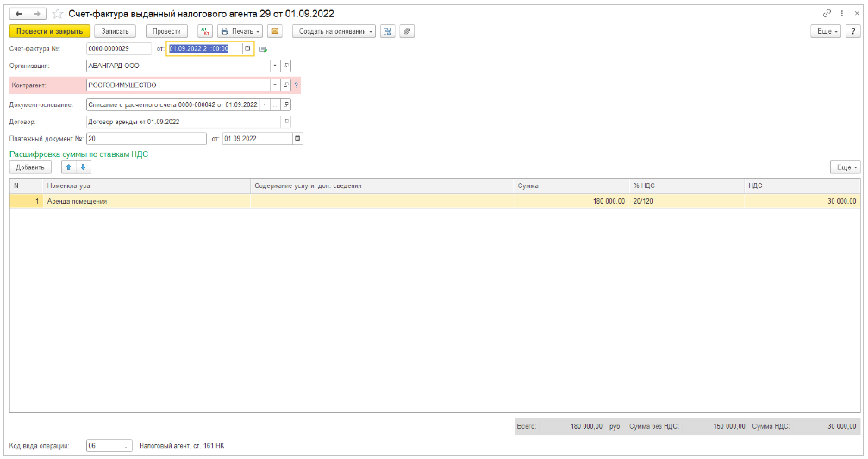Open РОСТОВИМУЩЕСТВО counterparty card

(285, 85)
